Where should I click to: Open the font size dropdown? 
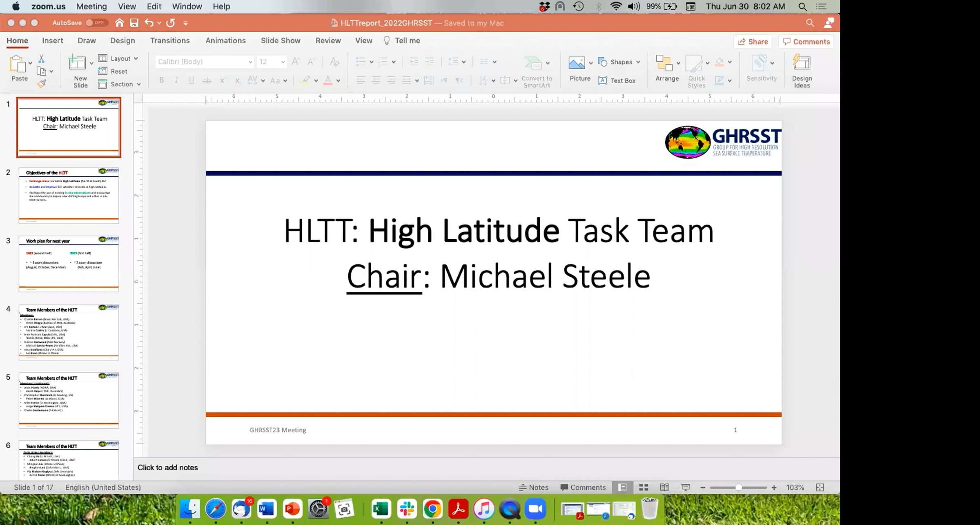pos(283,62)
